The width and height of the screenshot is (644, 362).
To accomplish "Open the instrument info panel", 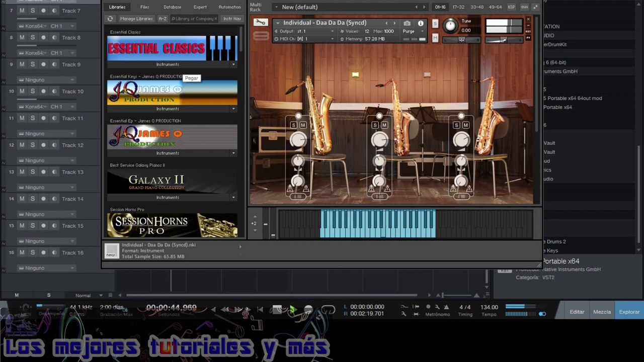I will tap(421, 23).
